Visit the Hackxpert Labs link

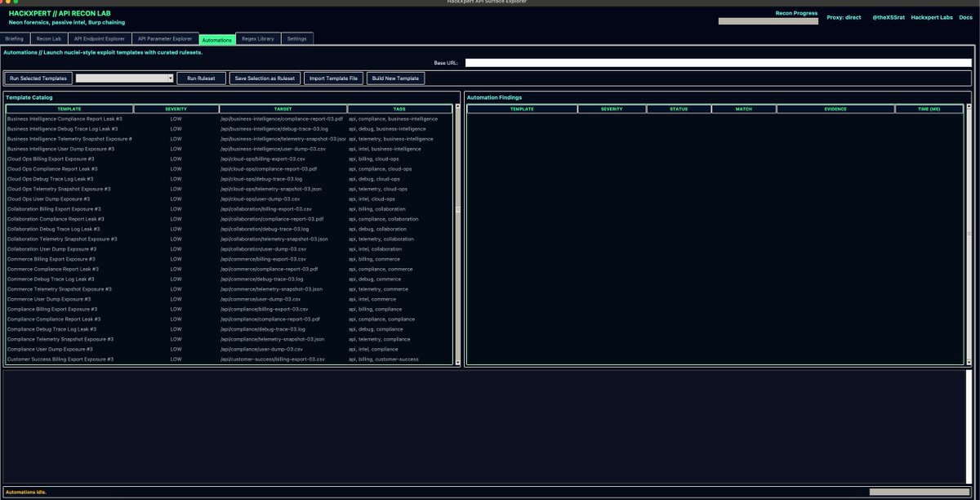pyautogui.click(x=932, y=17)
